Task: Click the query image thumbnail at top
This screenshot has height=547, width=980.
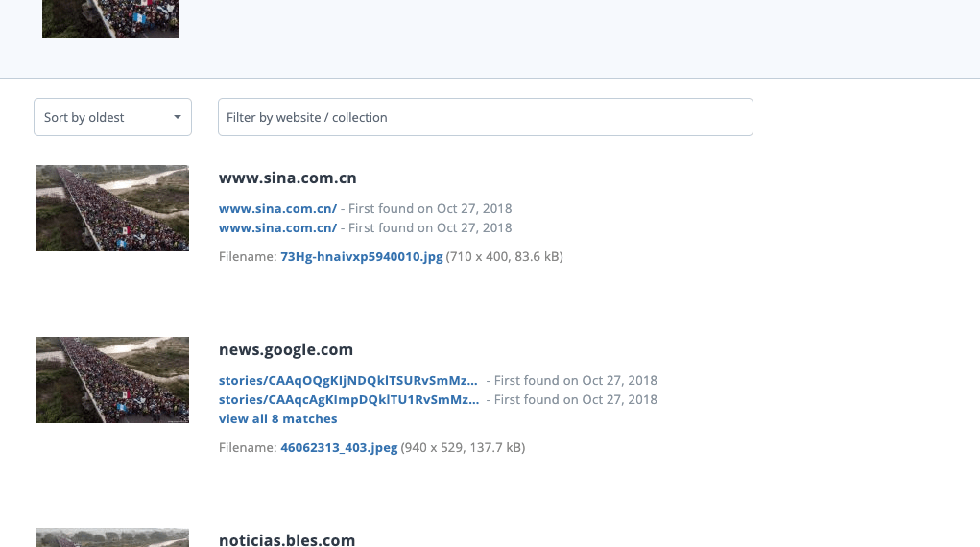Action: (110, 19)
